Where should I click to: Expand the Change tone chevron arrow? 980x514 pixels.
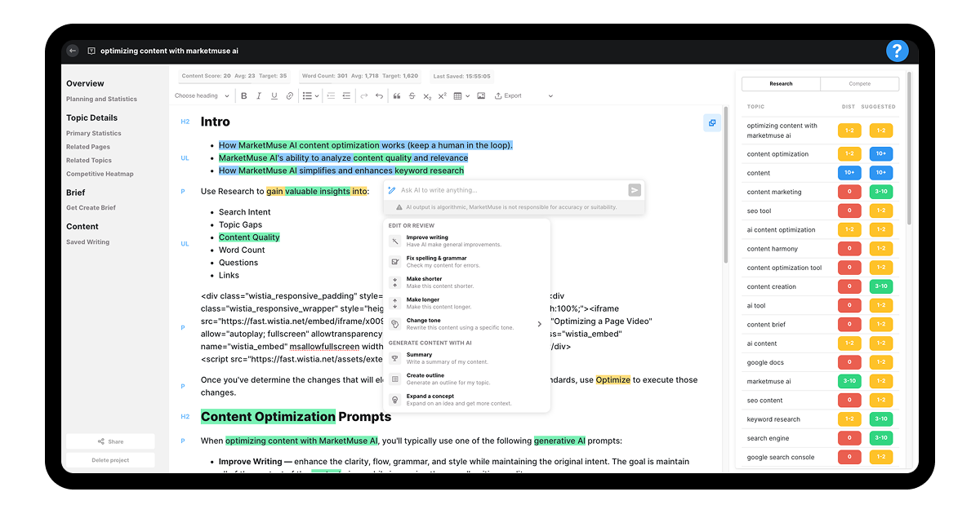click(539, 324)
